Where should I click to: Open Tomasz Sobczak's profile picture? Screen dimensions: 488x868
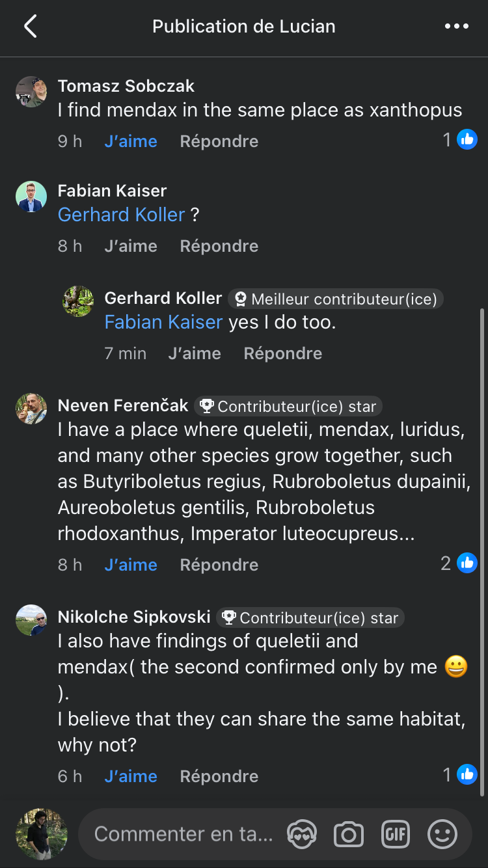click(x=31, y=92)
